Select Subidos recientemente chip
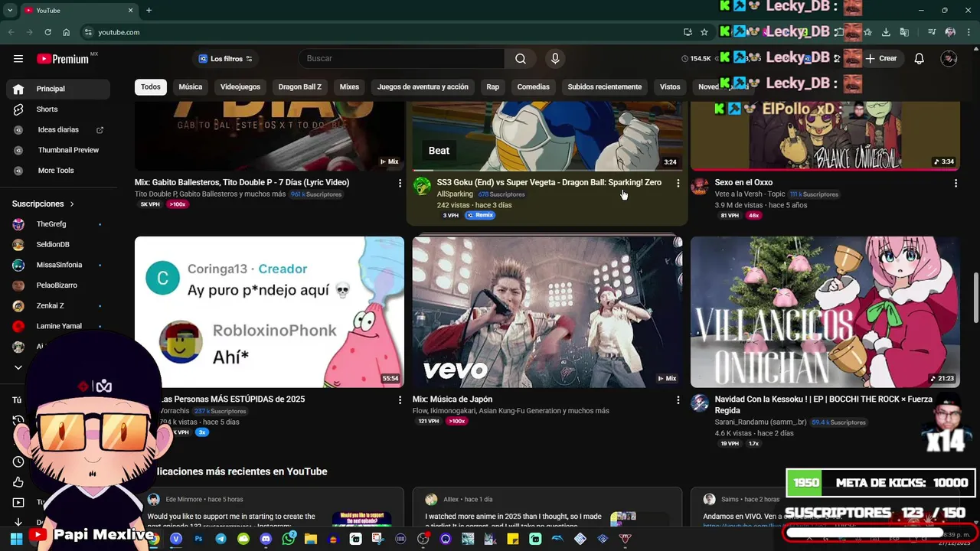This screenshot has width=980, height=551. point(605,86)
